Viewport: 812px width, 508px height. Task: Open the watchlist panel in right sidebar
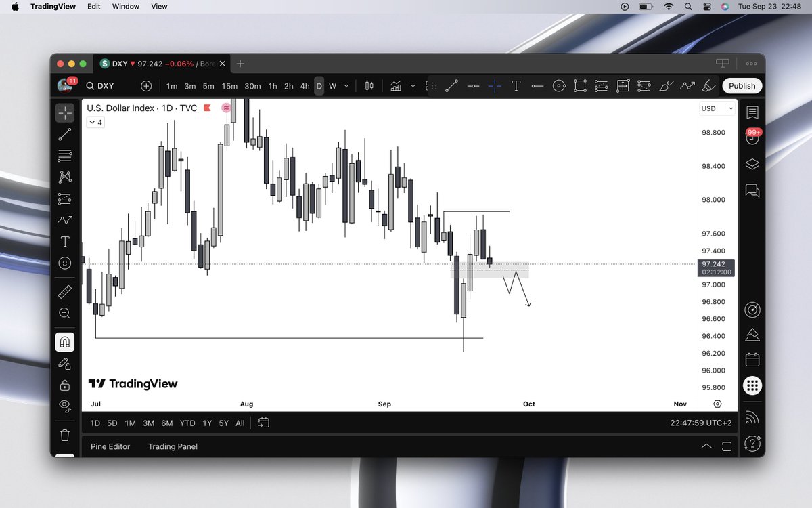752,112
